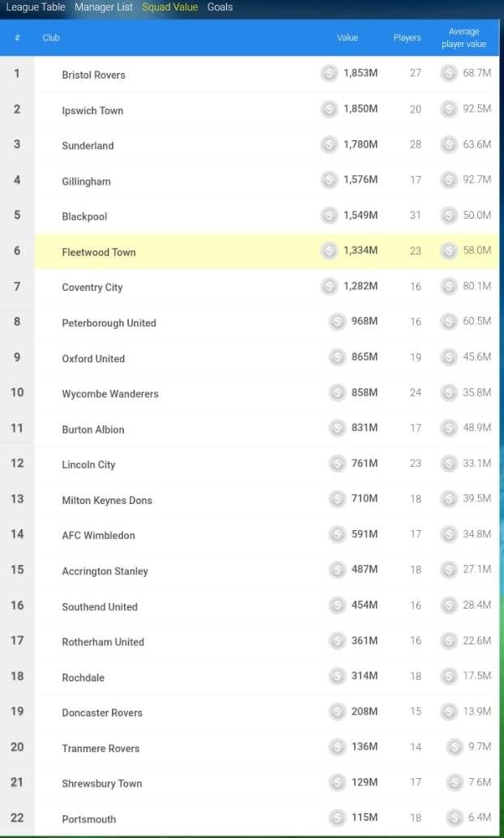Select the Squad Value tab
Viewport: 504px width, 838px height.
pyautogui.click(x=170, y=7)
